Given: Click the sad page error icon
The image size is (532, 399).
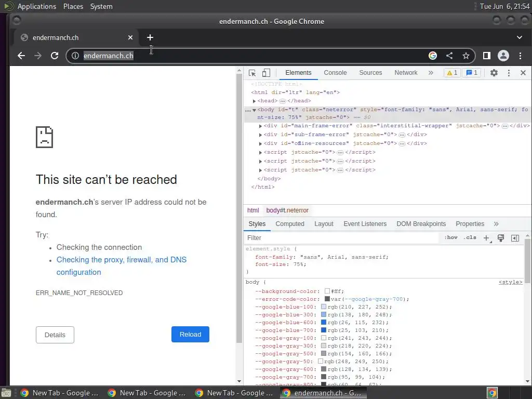Looking at the screenshot, I should point(45,137).
